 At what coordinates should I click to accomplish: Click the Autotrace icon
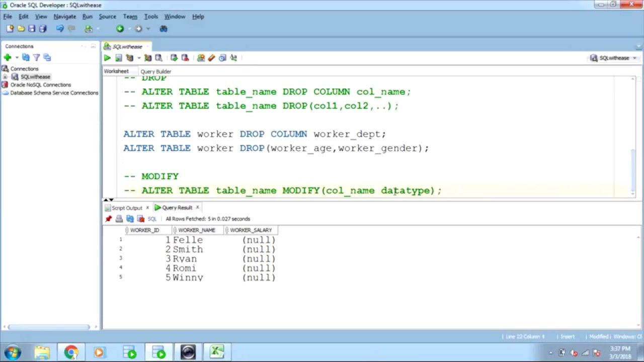(x=147, y=58)
